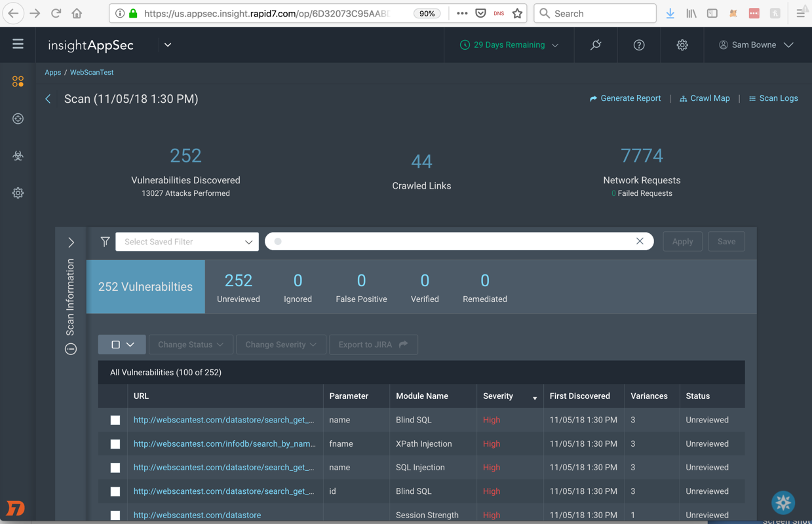Check the SQL Injection row checkbox
812x524 pixels.
click(115, 468)
